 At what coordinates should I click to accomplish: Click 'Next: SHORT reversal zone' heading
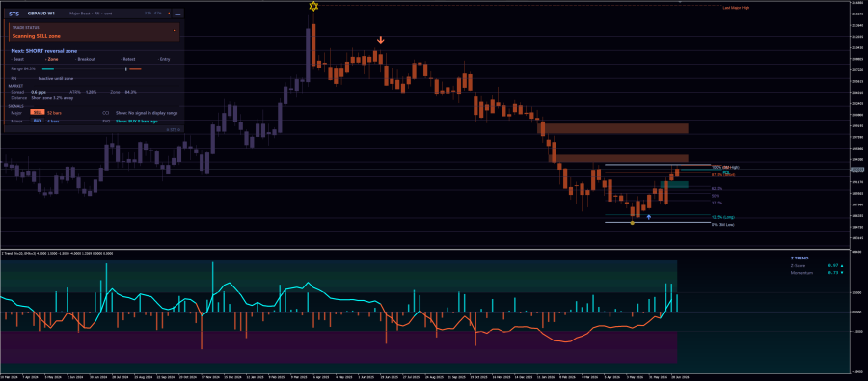click(x=44, y=51)
